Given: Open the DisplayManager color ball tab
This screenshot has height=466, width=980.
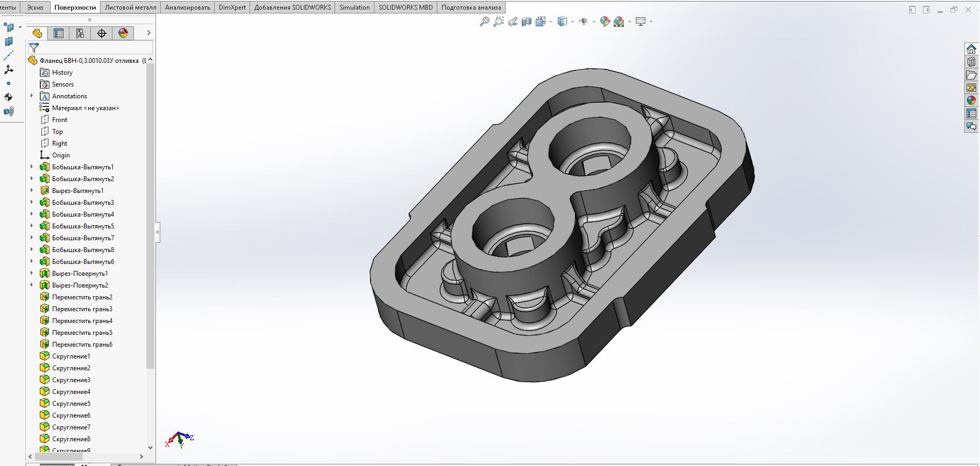Looking at the screenshot, I should pyautogui.click(x=123, y=33).
